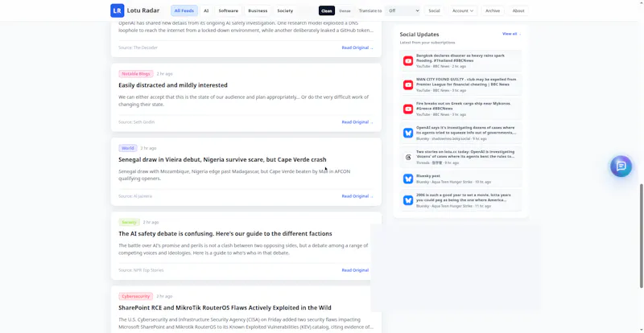Click Bluesky icon beside 'Bluesky post' entry

tap(408, 179)
